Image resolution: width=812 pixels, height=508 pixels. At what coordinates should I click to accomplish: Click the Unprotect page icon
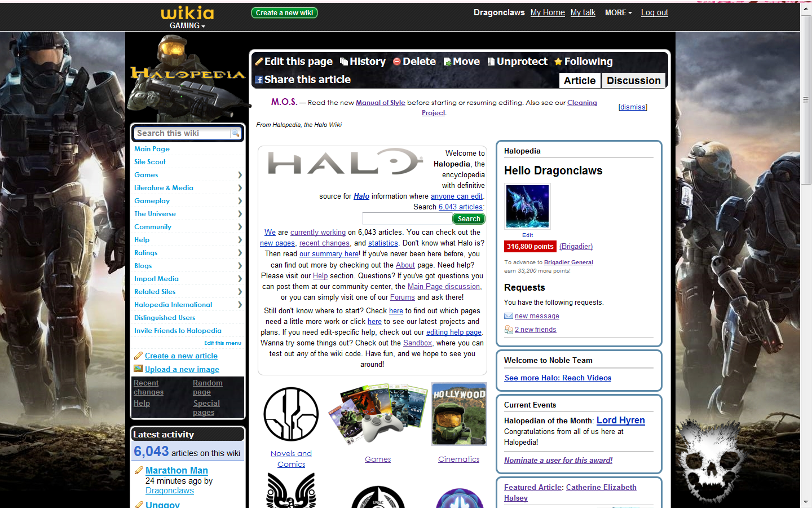tap(491, 62)
